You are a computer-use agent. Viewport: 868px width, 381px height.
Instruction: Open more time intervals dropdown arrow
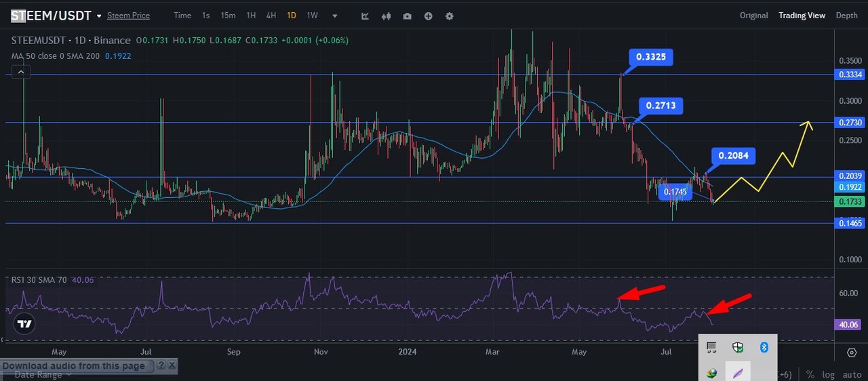(334, 16)
